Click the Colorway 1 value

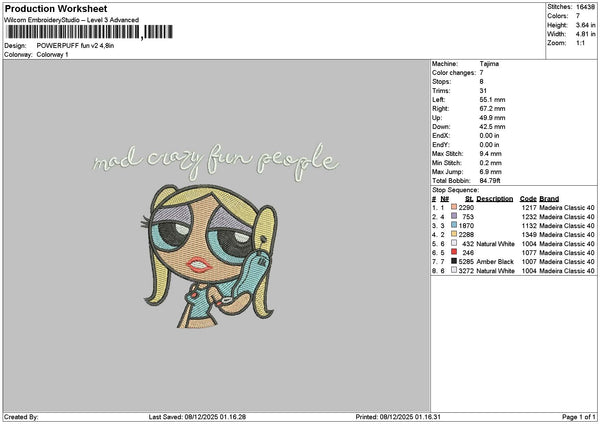coord(52,55)
